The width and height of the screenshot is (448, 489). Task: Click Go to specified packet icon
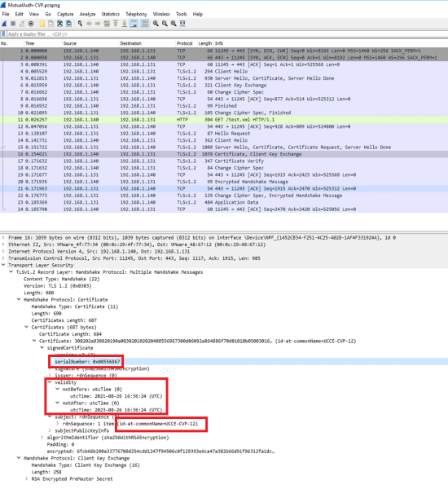coord(107,24)
